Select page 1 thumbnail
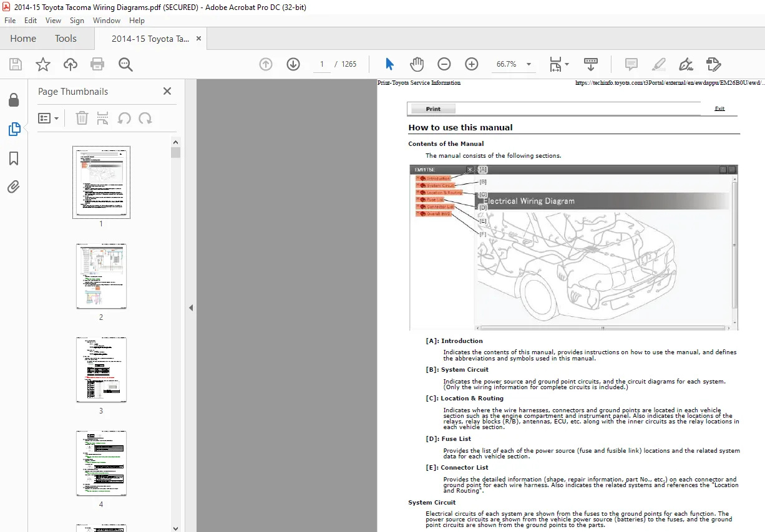 coord(101,183)
